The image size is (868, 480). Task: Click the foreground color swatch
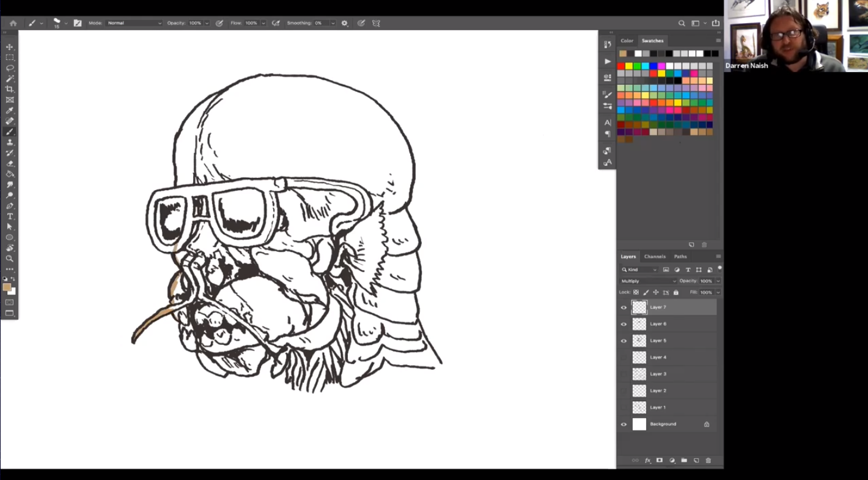click(7, 287)
